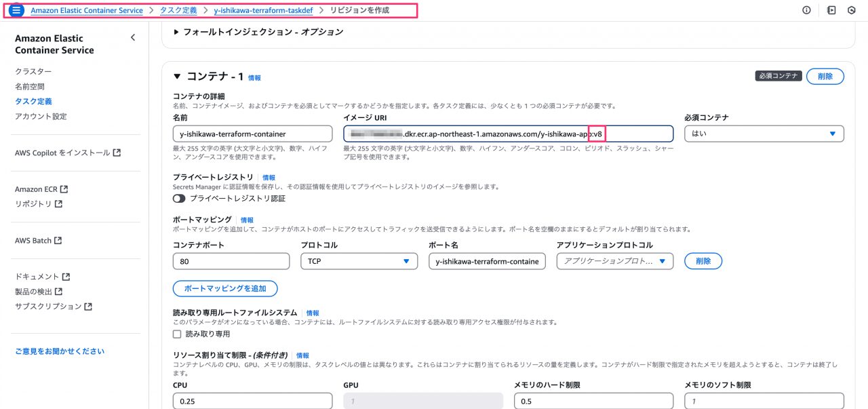This screenshot has width=868, height=409.
Task: Open the hamburger navigation menu icon
Action: [16, 10]
